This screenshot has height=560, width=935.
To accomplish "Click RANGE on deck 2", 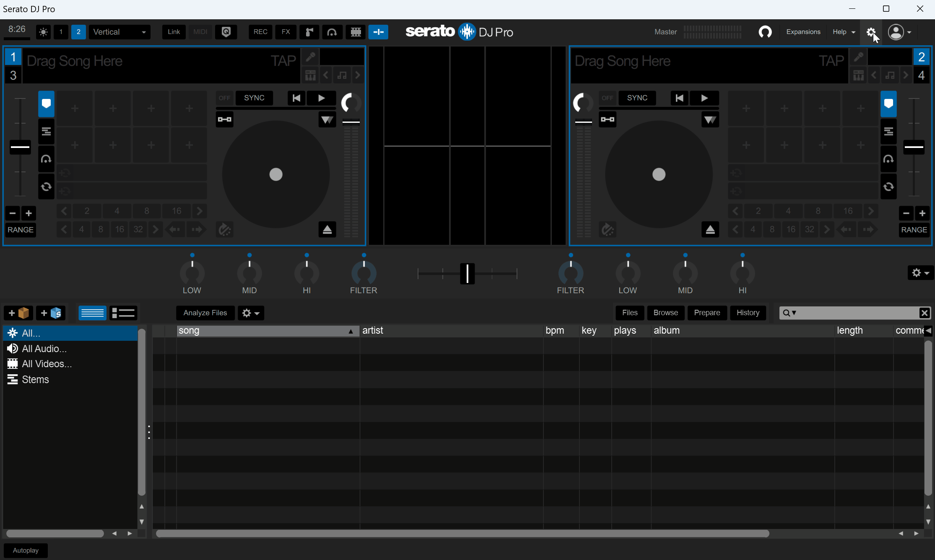I will [x=914, y=230].
